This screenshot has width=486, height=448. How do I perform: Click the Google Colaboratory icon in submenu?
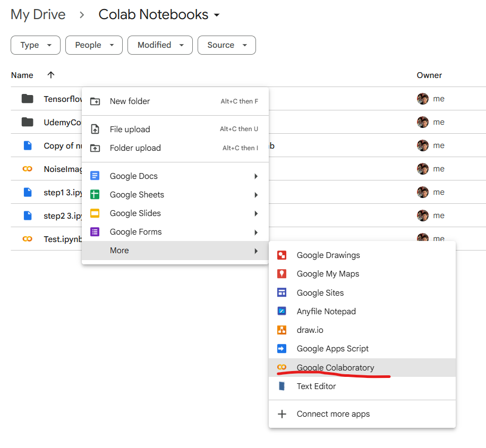pyautogui.click(x=282, y=367)
